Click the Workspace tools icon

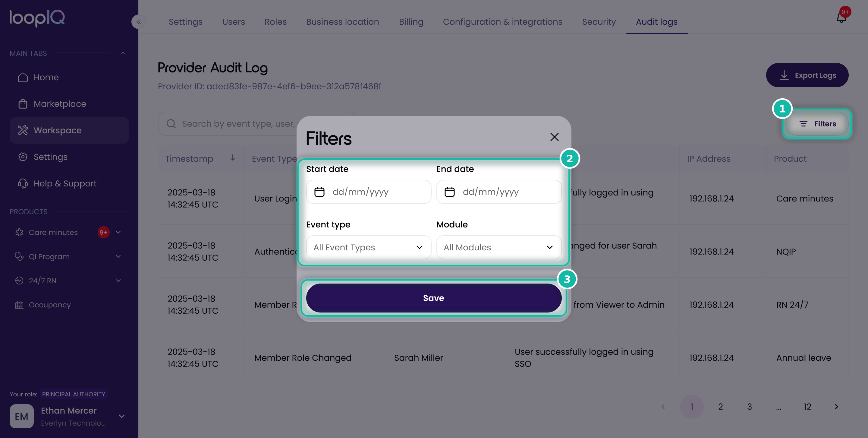(x=23, y=130)
